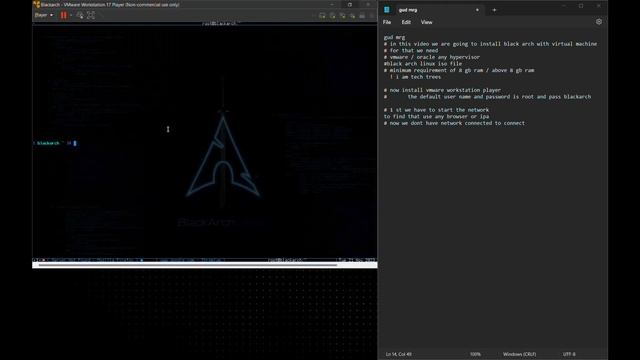Click the line about default user name and password
Image resolution: width=640 pixels, height=360 pixels.
[x=487, y=97]
